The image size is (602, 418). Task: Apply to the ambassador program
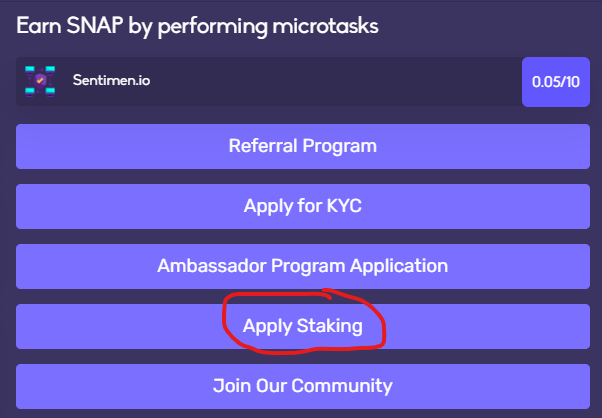[302, 266]
